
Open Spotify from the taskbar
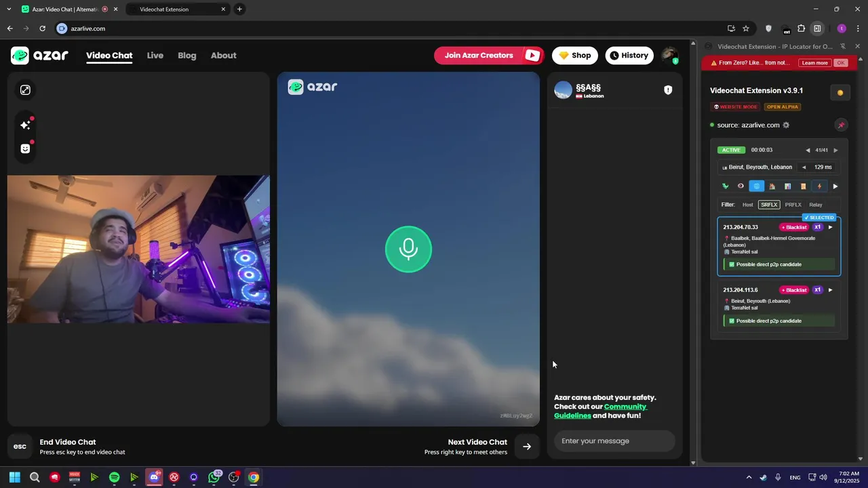(x=114, y=477)
